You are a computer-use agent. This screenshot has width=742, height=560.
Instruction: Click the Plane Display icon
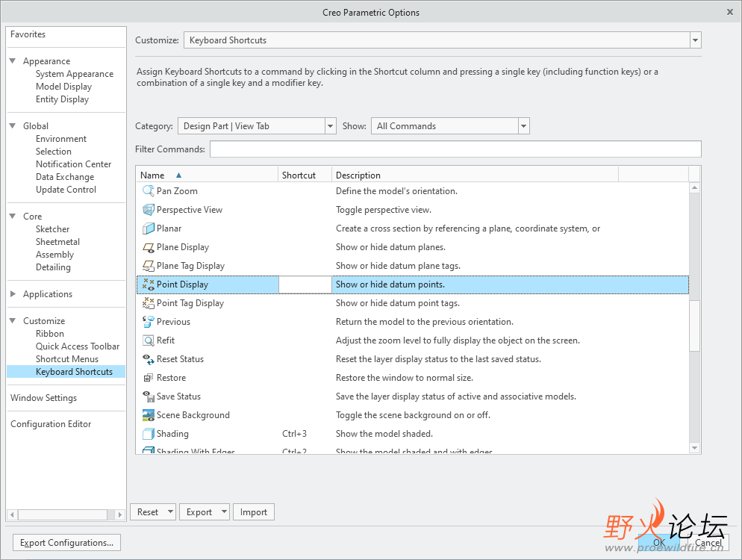(148, 247)
